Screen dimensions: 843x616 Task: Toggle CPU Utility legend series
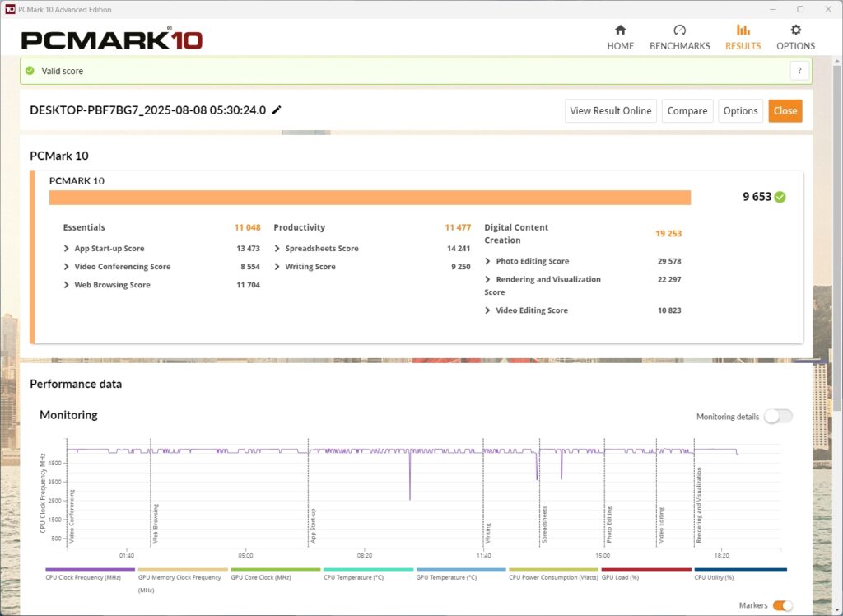(x=740, y=574)
